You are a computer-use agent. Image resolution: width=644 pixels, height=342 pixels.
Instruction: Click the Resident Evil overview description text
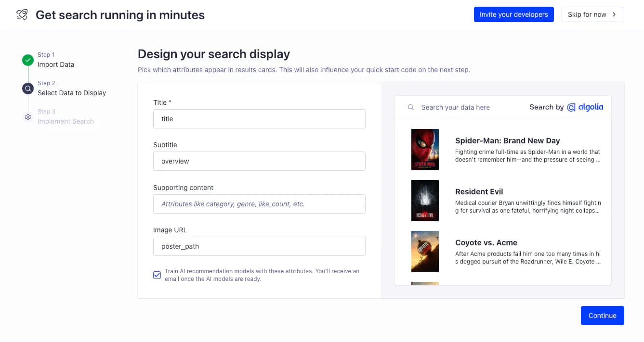pyautogui.click(x=528, y=207)
